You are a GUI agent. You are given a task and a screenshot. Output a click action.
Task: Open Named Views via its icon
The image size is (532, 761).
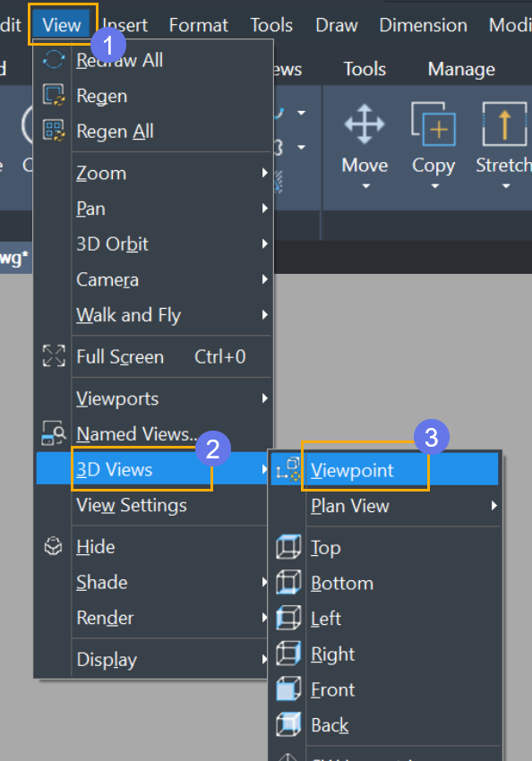click(x=54, y=433)
